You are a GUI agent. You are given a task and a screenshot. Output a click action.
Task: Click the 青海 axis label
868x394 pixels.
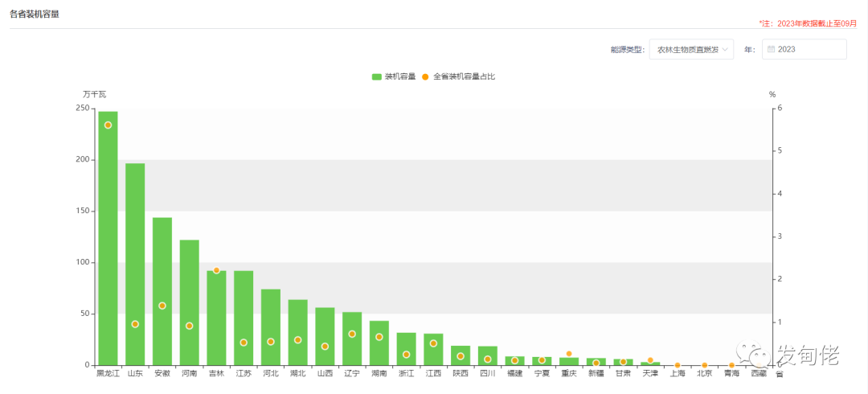(732, 374)
